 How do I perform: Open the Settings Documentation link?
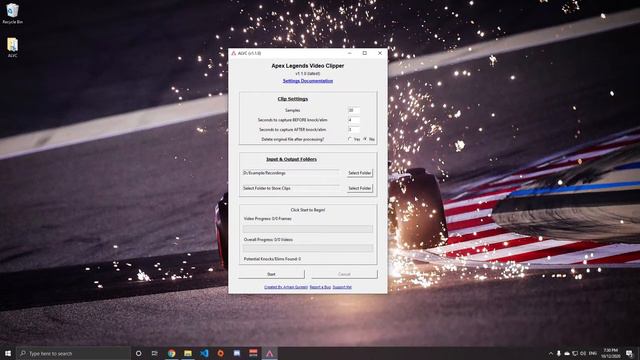pos(308,81)
